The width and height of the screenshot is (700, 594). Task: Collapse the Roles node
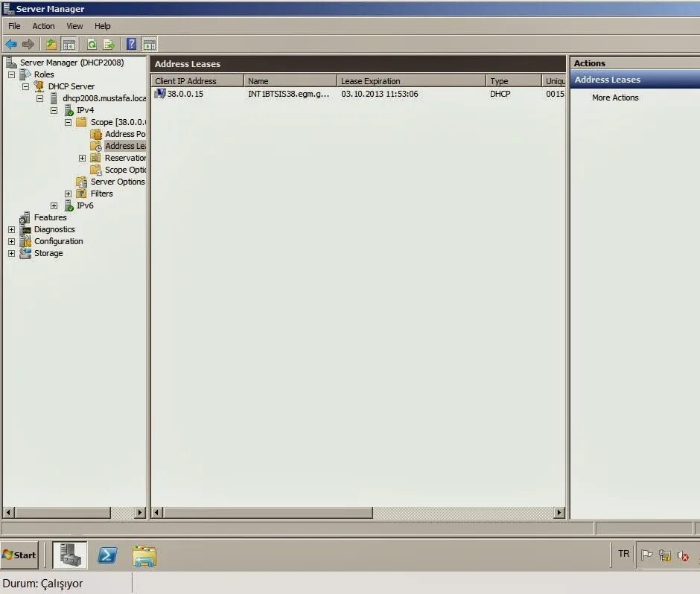(12, 74)
